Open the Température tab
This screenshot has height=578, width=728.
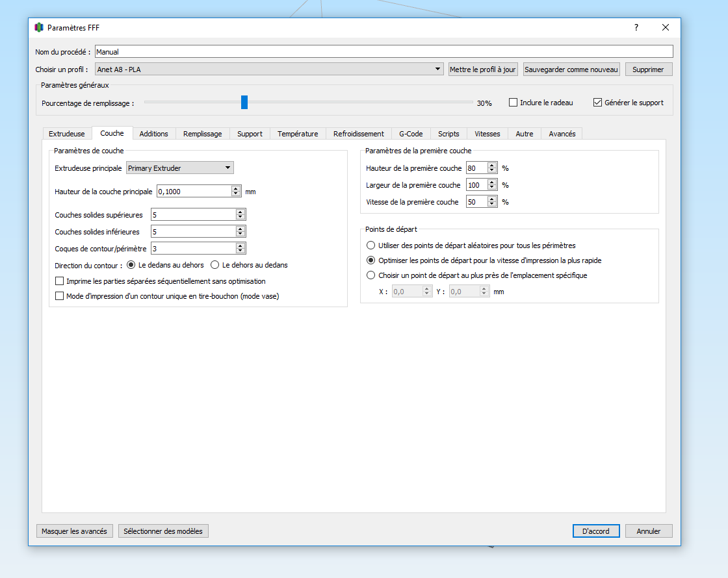298,134
